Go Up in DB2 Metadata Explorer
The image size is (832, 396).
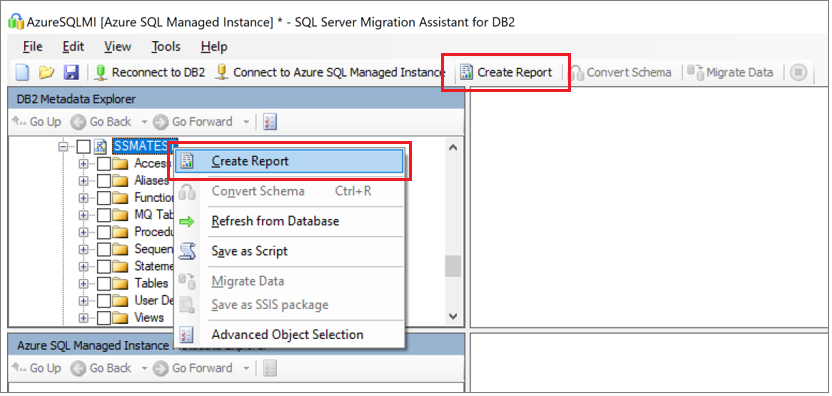(37, 122)
